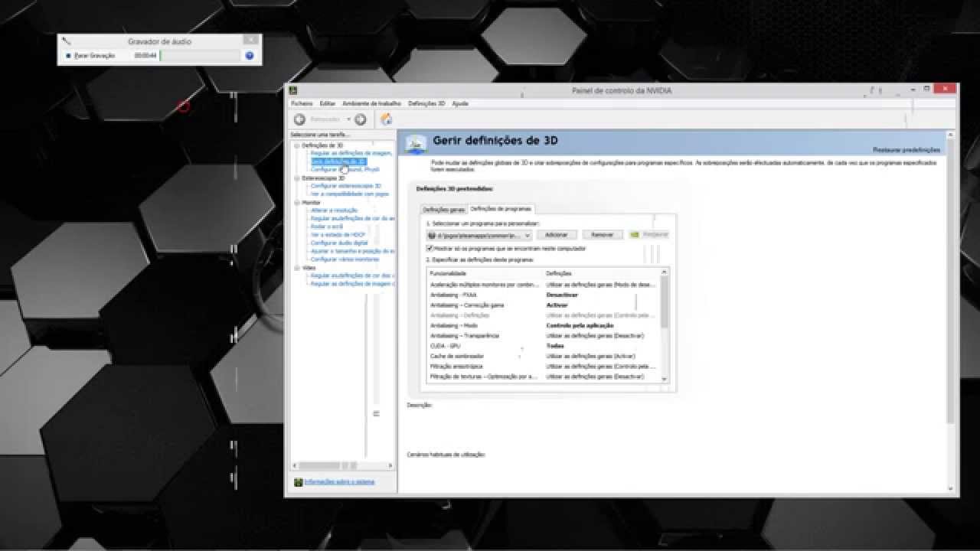Open Ver a compatibilidade com jogos
This screenshot has height=551, width=980.
pos(350,194)
